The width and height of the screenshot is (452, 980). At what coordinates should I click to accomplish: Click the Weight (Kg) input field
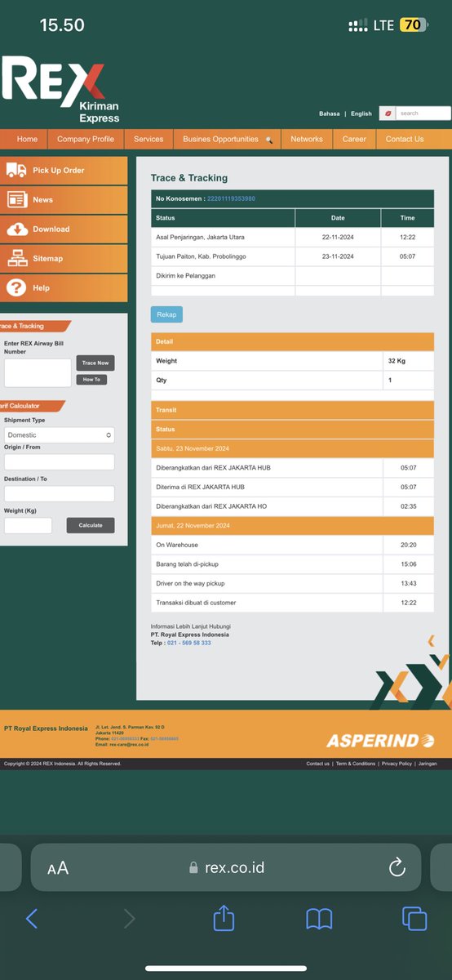(28, 525)
